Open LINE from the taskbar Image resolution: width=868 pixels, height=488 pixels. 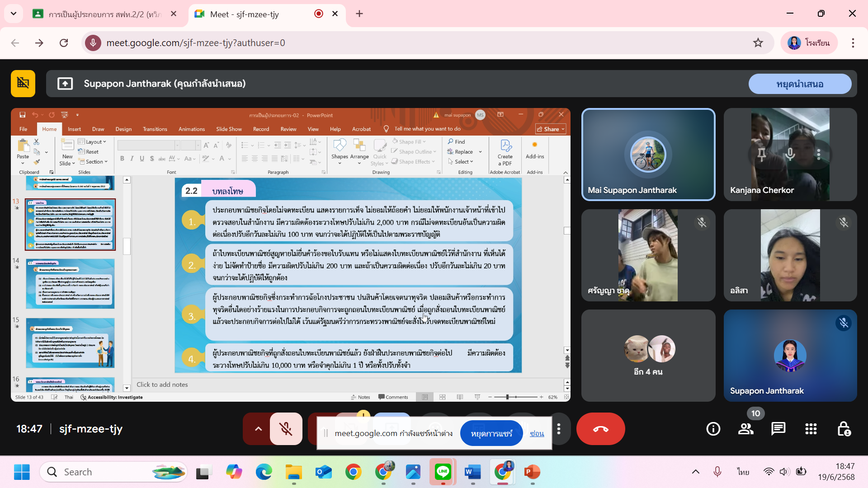(x=443, y=472)
